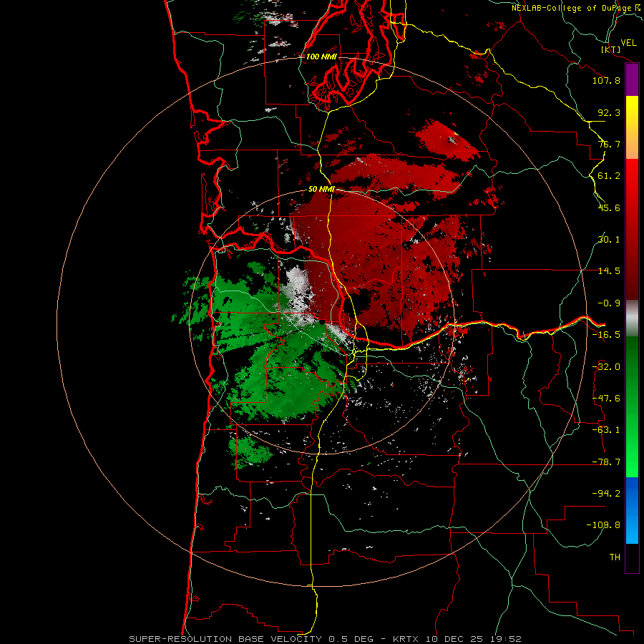Click the -16.5 value on the velocity scale
The height and width of the screenshot is (644, 644).
point(606,335)
